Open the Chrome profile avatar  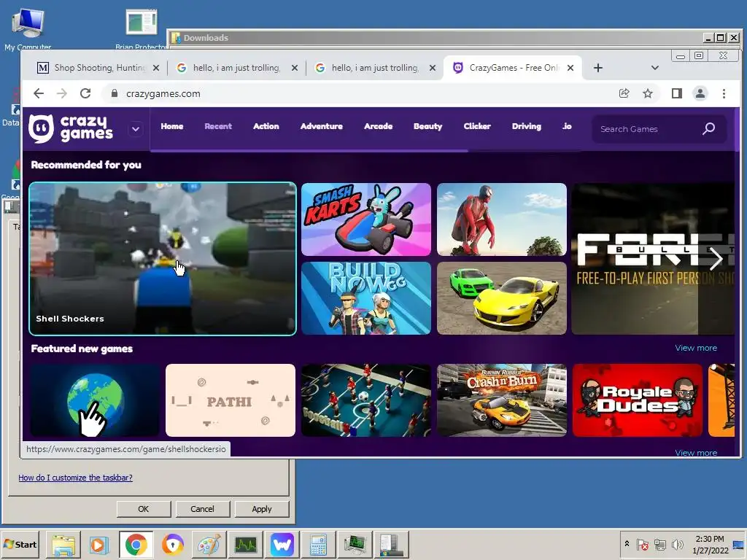pos(700,93)
